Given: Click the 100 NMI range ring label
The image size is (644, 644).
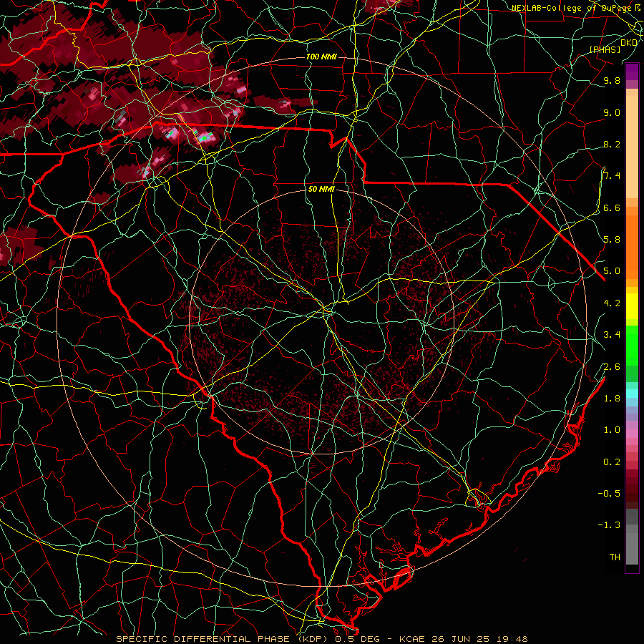Looking at the screenshot, I should [x=321, y=57].
